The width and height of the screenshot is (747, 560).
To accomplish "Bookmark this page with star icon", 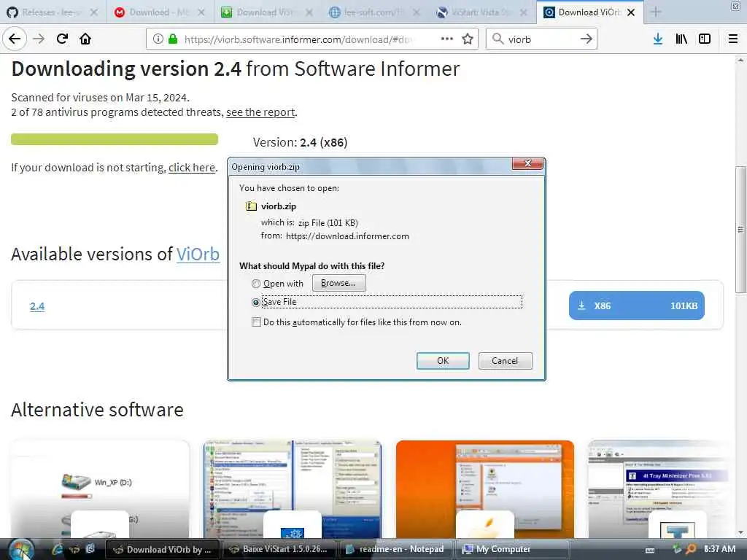I will [468, 39].
